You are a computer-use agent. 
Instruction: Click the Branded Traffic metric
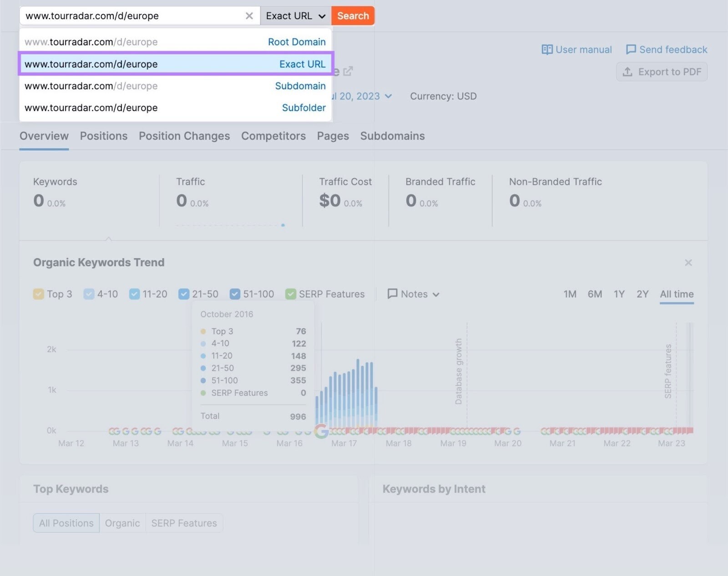tap(440, 193)
